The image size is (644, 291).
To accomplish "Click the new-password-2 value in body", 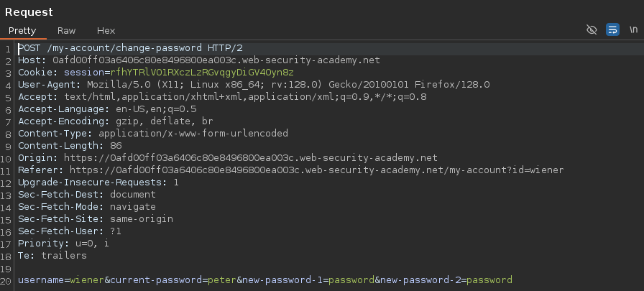I will tap(488, 280).
